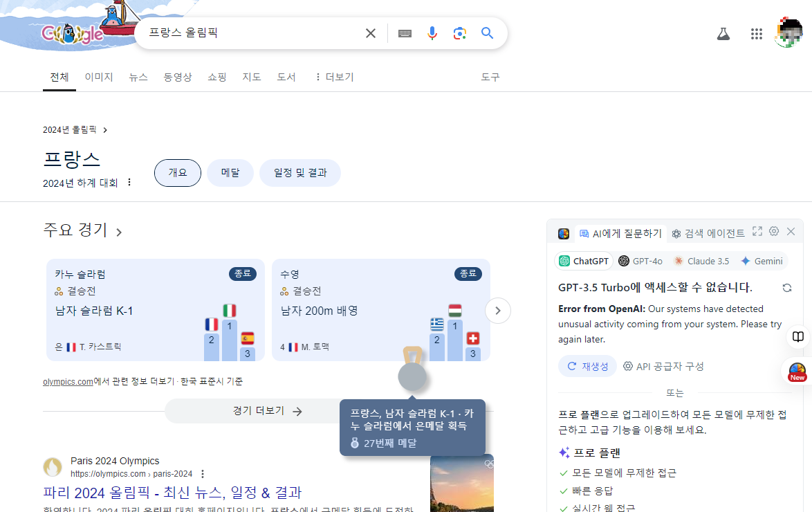Refresh the GPT-3.5 Turbo error response
This screenshot has width=812, height=512.
(787, 288)
